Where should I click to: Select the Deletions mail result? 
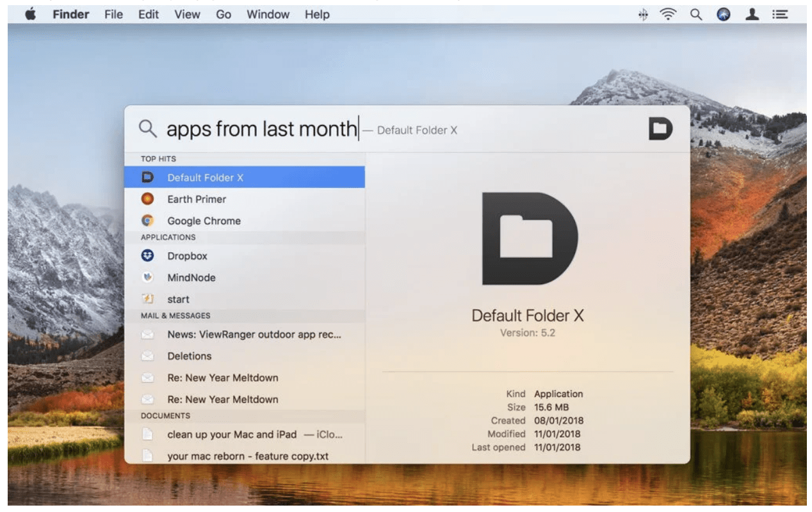[x=189, y=356]
